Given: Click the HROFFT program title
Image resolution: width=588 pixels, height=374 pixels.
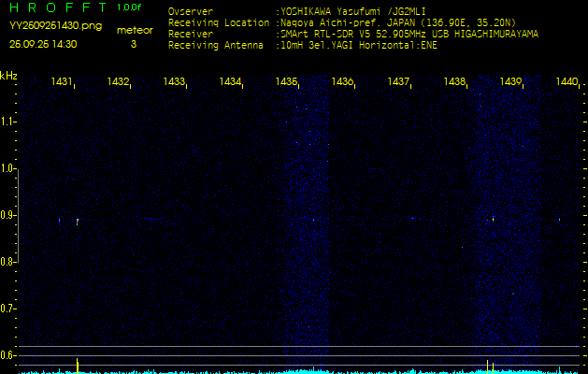Looking at the screenshot, I should [58, 7].
